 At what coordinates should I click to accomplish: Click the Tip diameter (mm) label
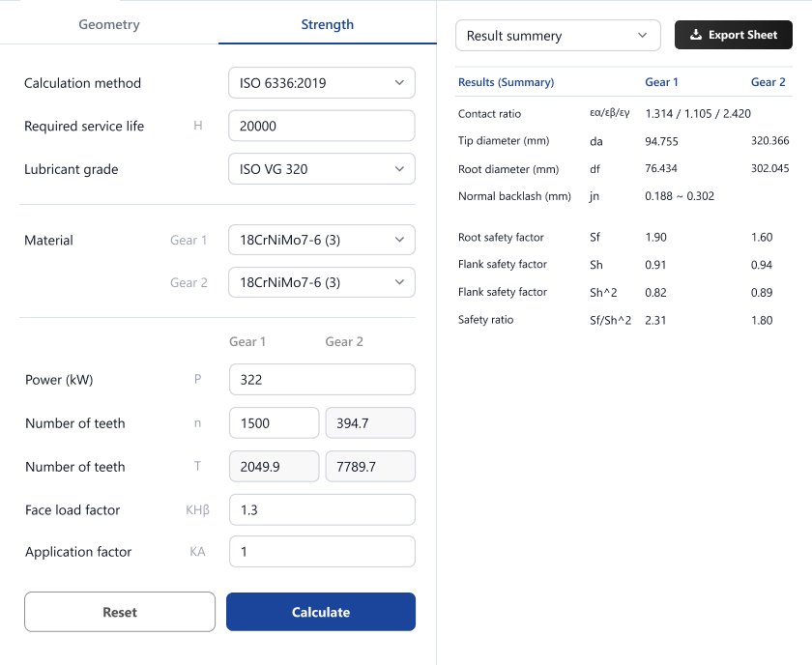pos(504,141)
